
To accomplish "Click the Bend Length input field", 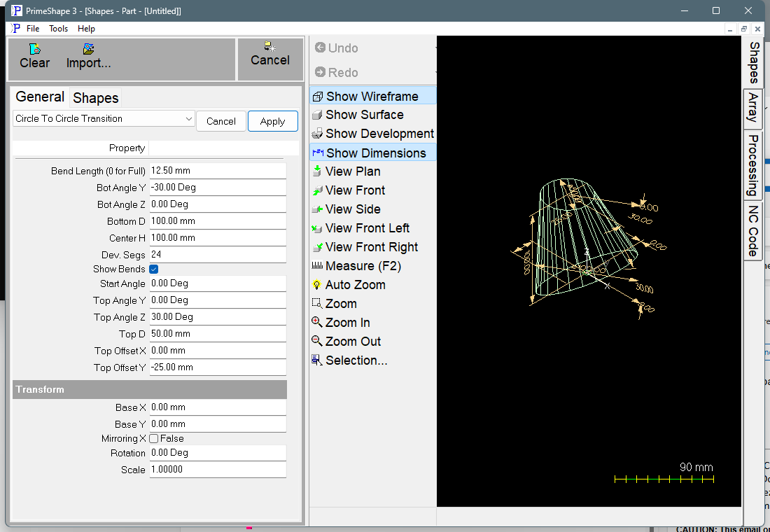I will [x=218, y=171].
